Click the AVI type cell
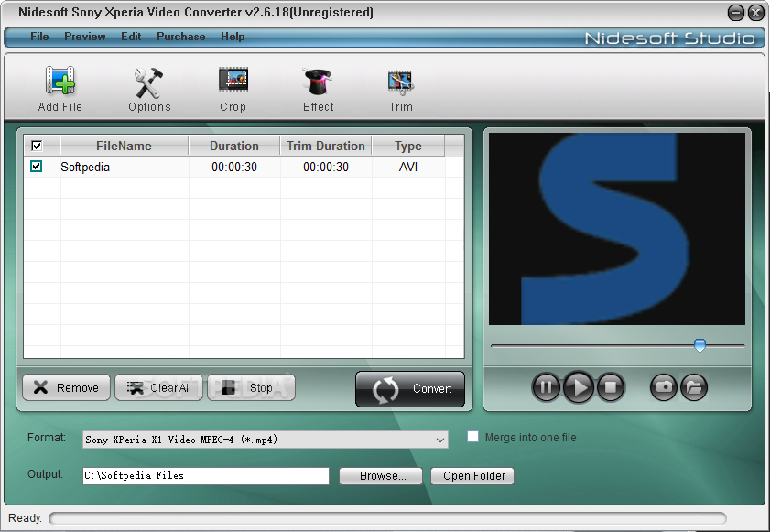 408,167
